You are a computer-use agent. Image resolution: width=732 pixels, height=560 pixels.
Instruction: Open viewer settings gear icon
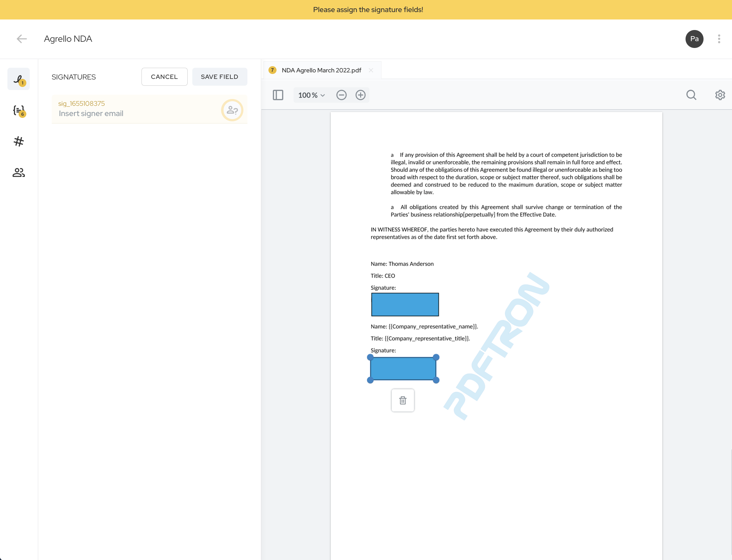720,95
